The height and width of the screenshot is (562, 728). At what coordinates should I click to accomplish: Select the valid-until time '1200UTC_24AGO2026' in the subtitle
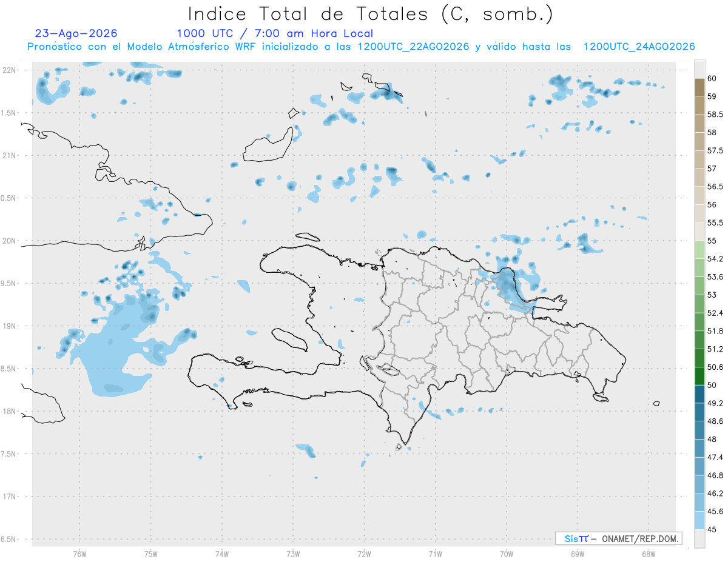(x=639, y=47)
